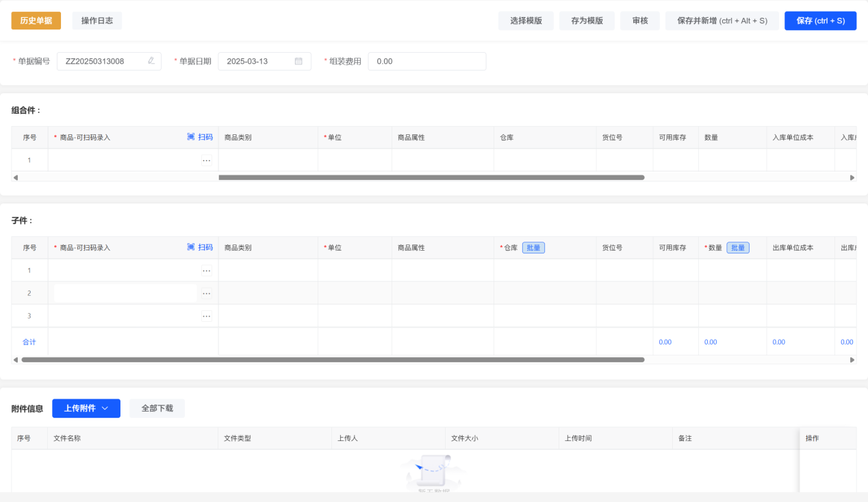Open product picker ellipsis in 组合件 row 1
Image resolution: width=868 pixels, height=502 pixels.
tap(206, 160)
